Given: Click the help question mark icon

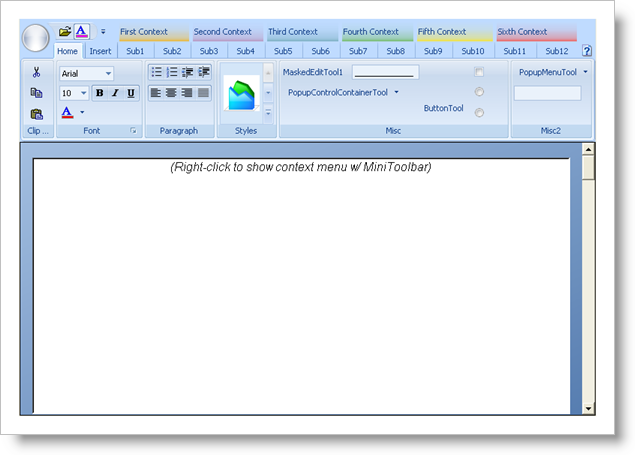Looking at the screenshot, I should [587, 51].
